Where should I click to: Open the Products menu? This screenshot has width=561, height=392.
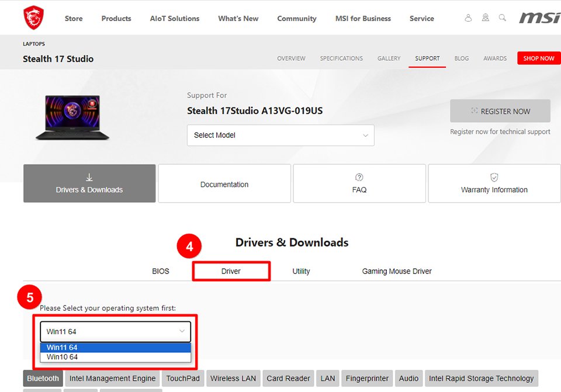pos(116,19)
